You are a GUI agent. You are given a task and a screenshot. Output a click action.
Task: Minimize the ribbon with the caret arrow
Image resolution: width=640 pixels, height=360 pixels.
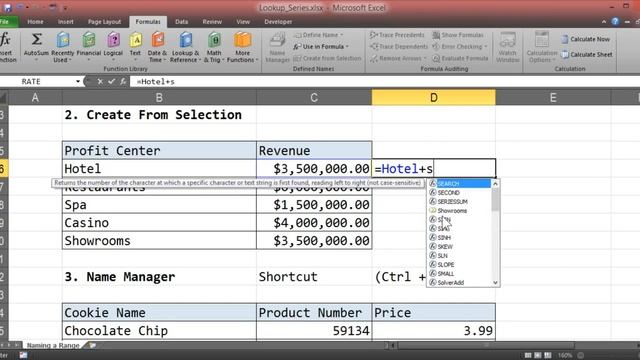tap(604, 22)
